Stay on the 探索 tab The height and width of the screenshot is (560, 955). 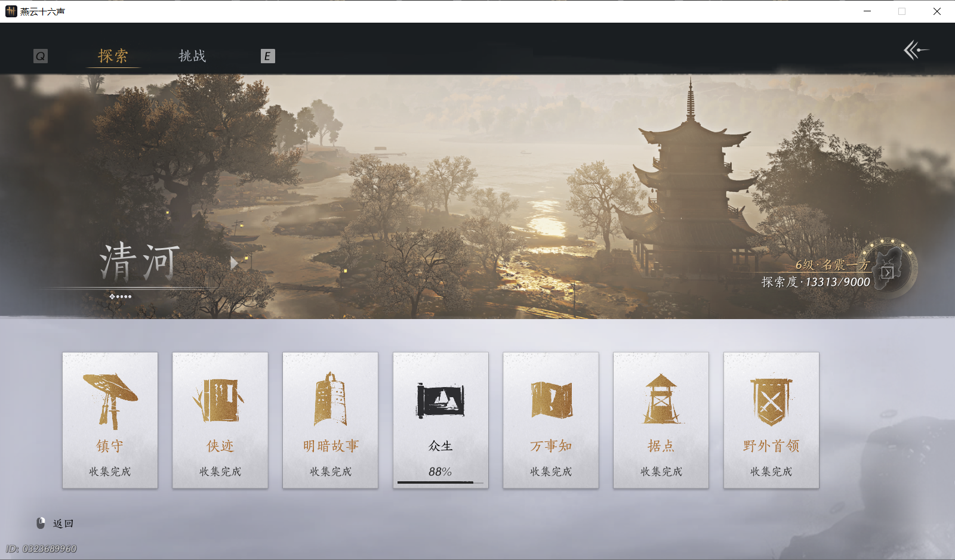pyautogui.click(x=113, y=55)
